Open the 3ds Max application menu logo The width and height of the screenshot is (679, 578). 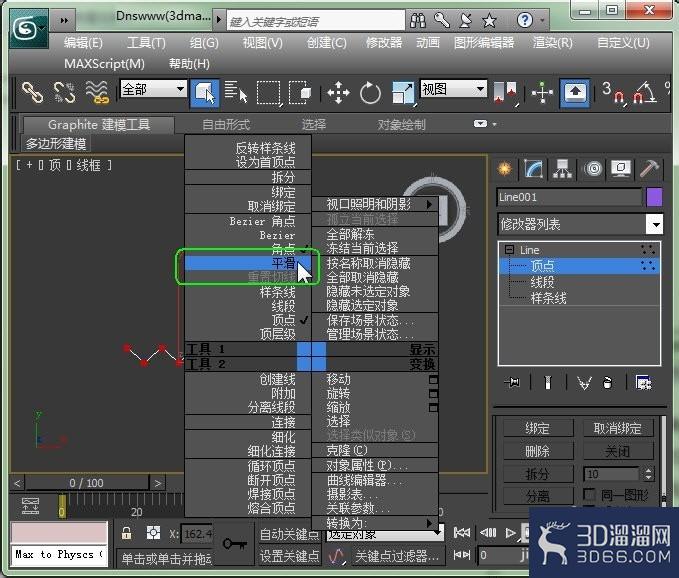(x=29, y=29)
